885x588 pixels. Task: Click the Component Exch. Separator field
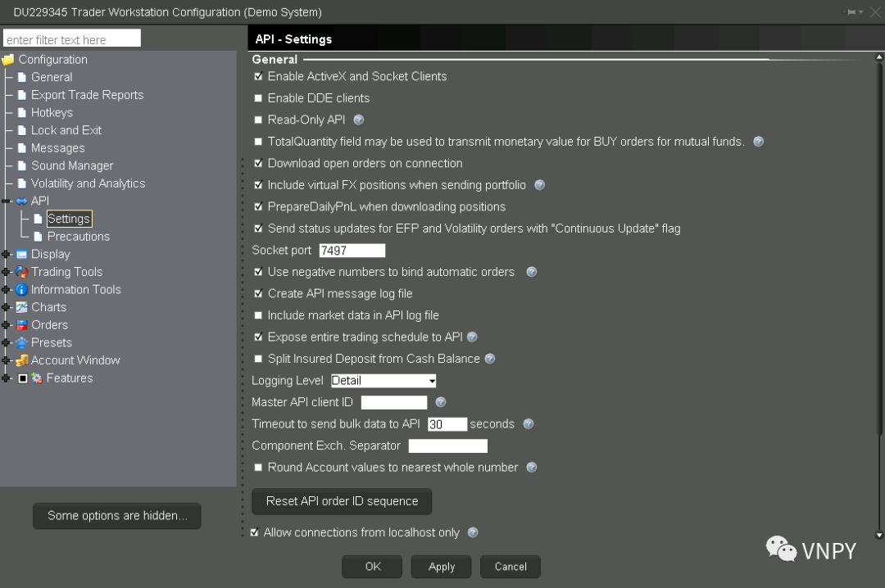click(447, 446)
